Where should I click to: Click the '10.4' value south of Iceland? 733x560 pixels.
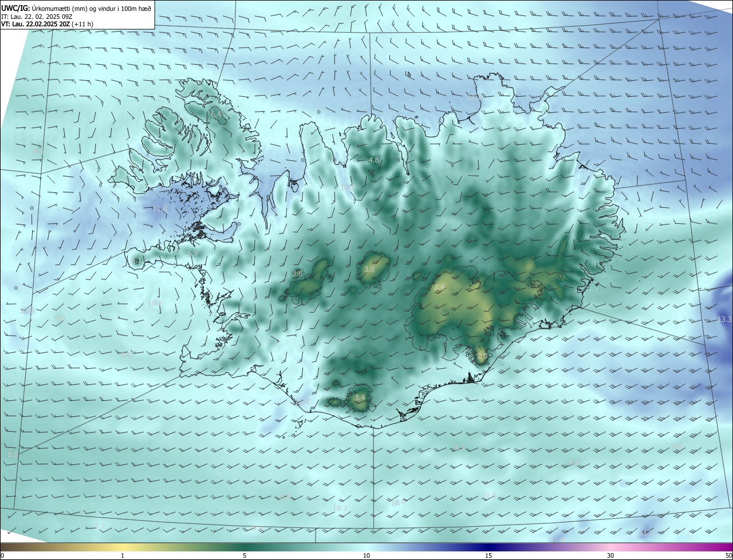398,503
